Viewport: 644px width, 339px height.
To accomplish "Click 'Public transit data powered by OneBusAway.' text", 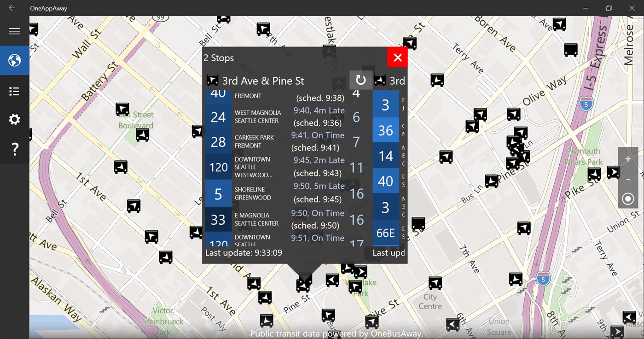I will 337,334.
